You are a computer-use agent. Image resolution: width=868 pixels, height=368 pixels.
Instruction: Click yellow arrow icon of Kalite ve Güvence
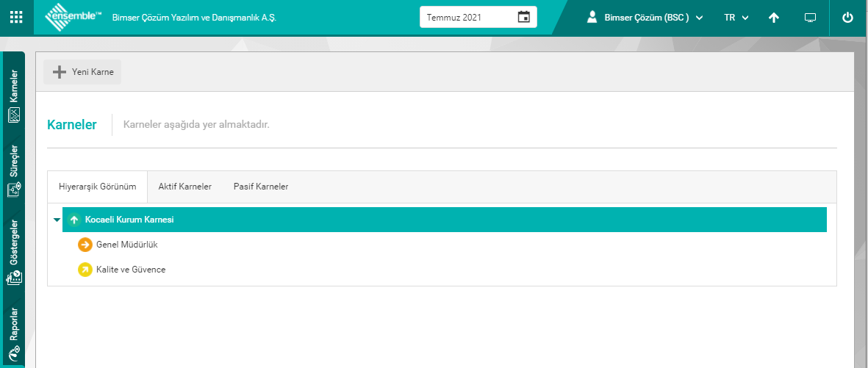tap(85, 270)
